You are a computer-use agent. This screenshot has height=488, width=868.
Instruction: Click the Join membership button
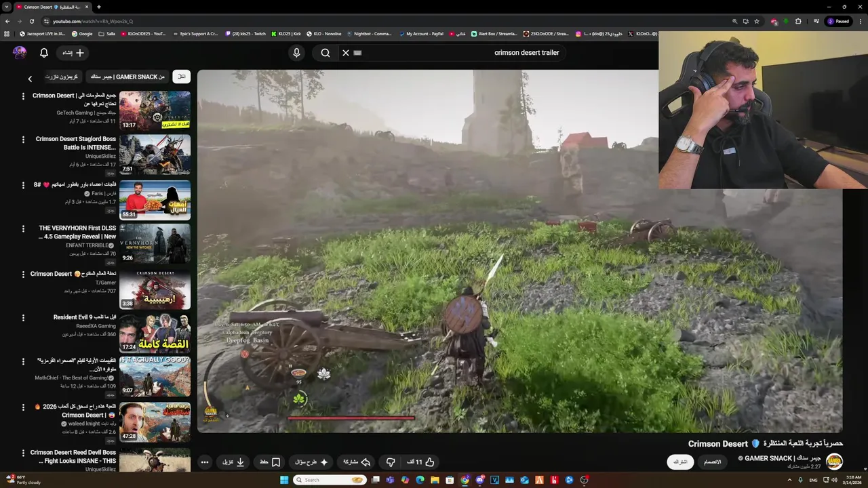[712, 462]
